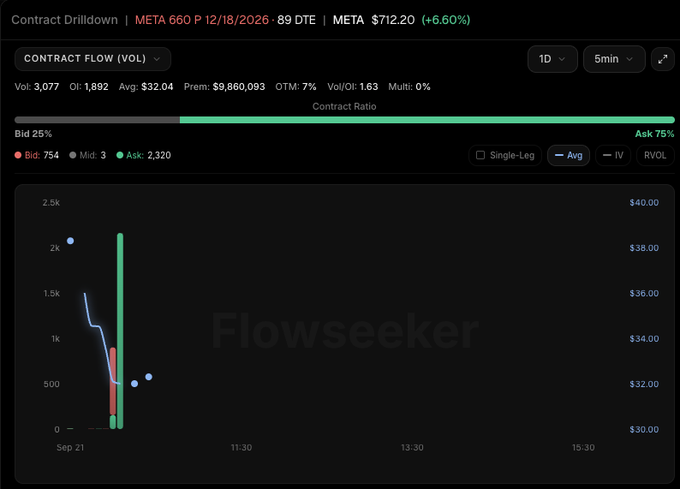
Task: Click the 11:30 time axis label
Action: click(x=241, y=447)
